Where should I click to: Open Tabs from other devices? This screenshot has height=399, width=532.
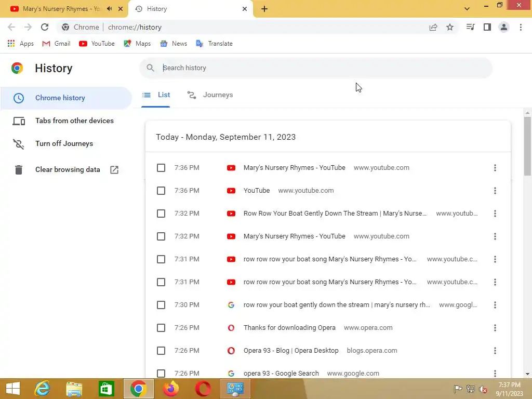(66, 121)
